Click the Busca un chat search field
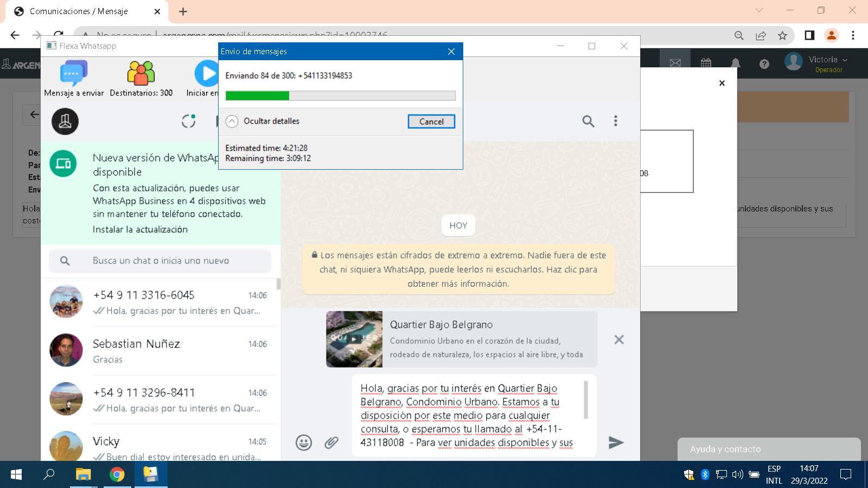Viewport: 868px width, 488px height. (x=160, y=261)
